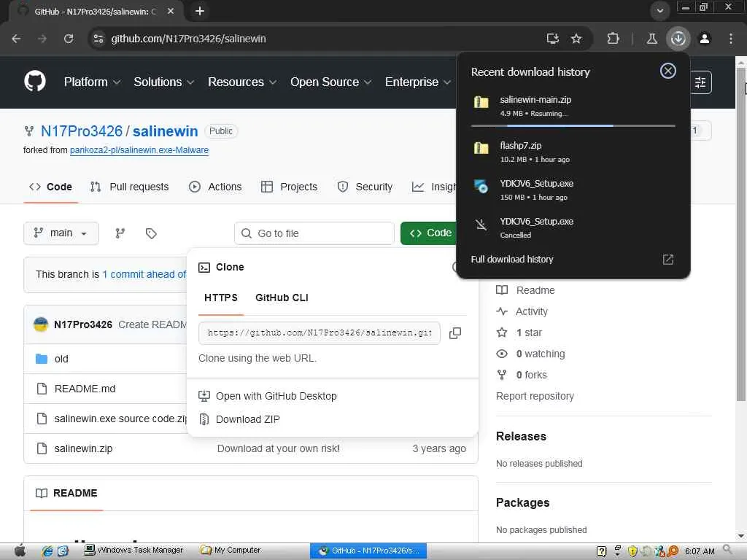Switch to the Security tab
Image resolution: width=747 pixels, height=560 pixels.
[x=365, y=187]
